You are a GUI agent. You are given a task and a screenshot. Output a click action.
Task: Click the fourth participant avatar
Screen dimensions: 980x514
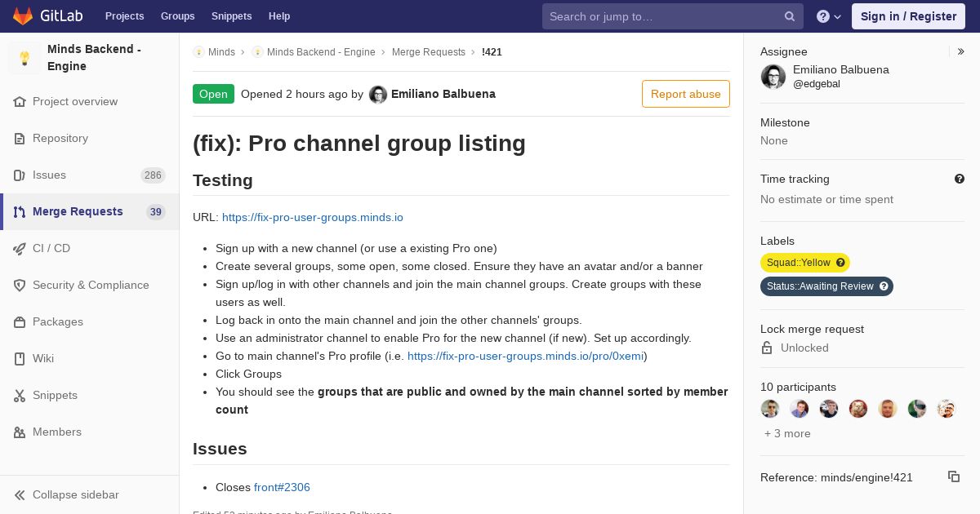[x=858, y=409]
